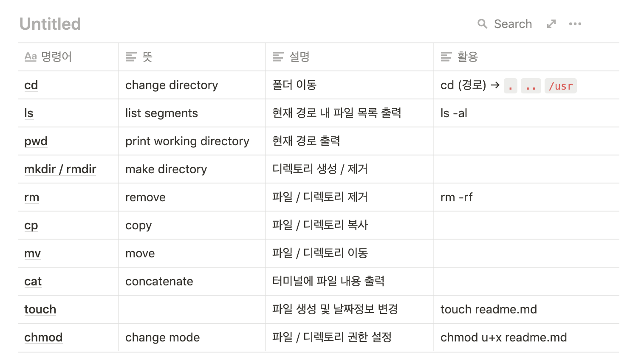Screen dimensions: 644x361
Task: Open the touch row page
Action: [40, 310]
